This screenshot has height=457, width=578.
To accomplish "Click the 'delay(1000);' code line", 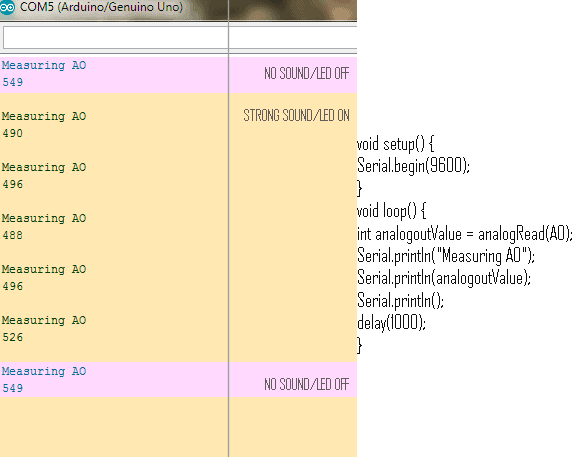I will tap(391, 322).
